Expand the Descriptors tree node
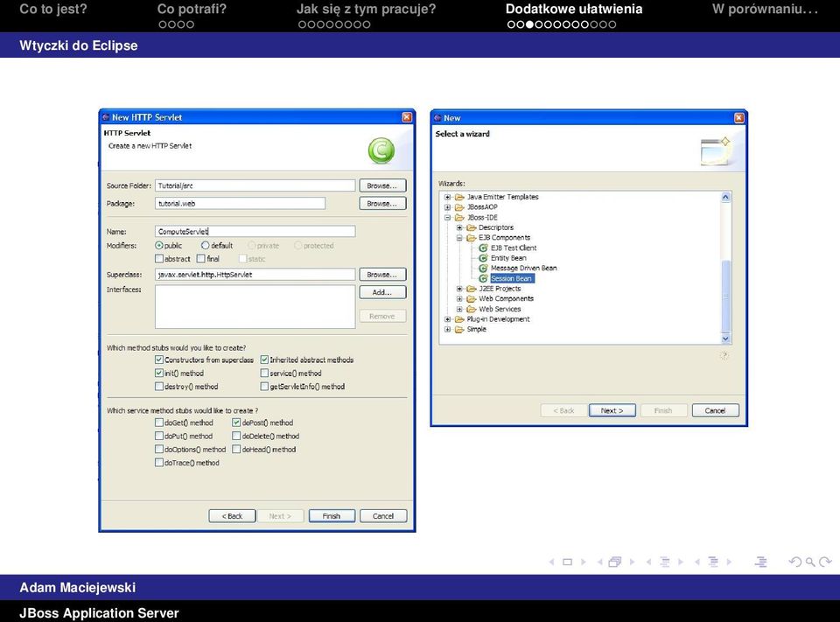The height and width of the screenshot is (622, 840). 459,227
